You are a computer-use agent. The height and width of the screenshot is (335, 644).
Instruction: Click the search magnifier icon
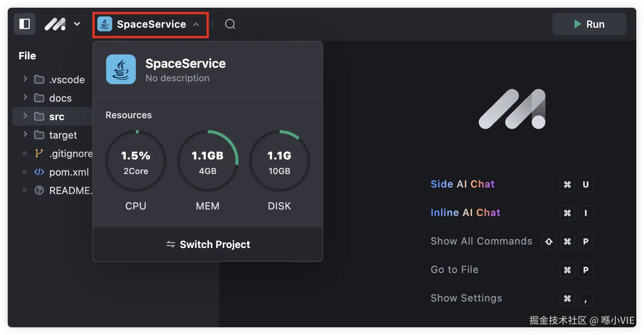coord(230,24)
